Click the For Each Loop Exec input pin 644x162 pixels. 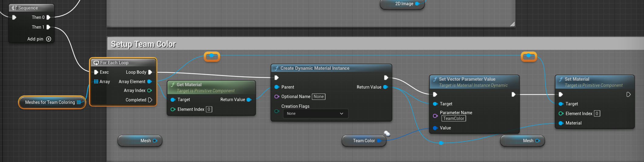click(96, 72)
